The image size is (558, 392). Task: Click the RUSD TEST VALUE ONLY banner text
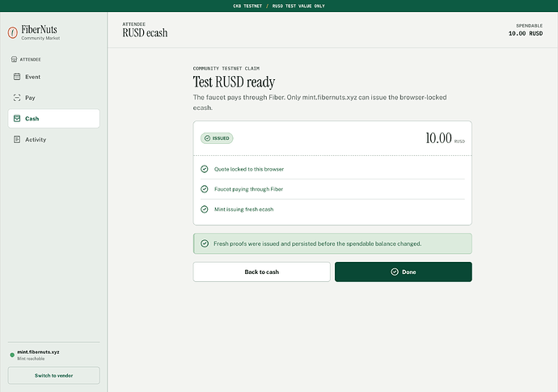point(298,6)
